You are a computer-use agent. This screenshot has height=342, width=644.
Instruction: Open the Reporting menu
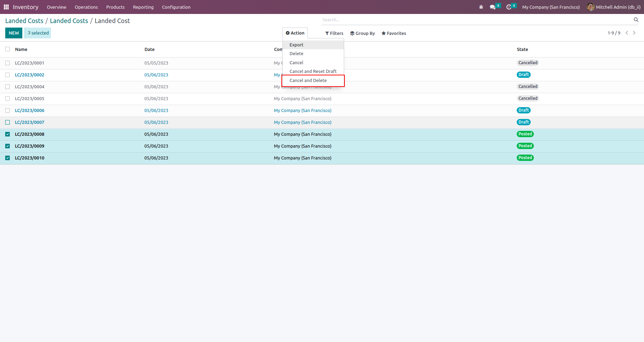(143, 7)
